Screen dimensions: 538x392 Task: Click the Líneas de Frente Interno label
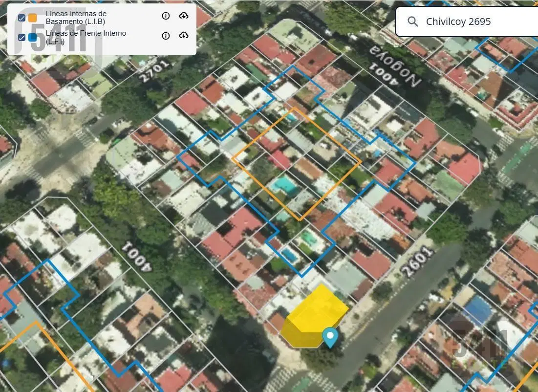coord(86,37)
